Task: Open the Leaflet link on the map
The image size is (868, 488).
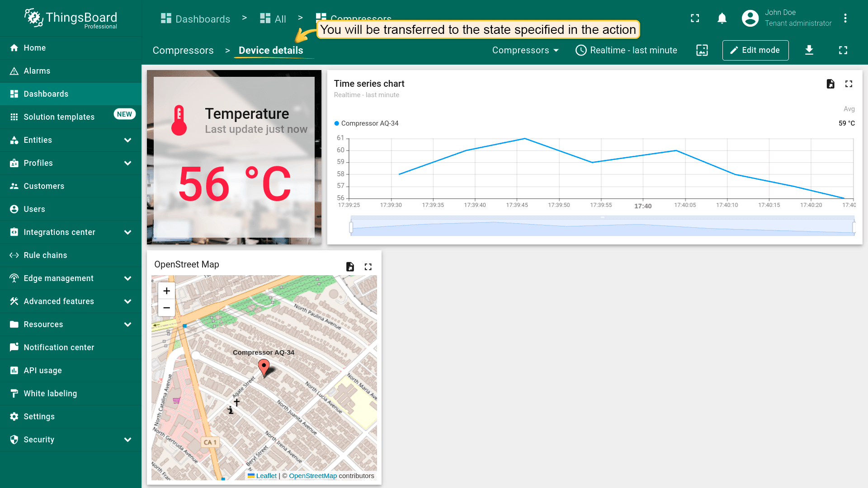Action: point(266,476)
